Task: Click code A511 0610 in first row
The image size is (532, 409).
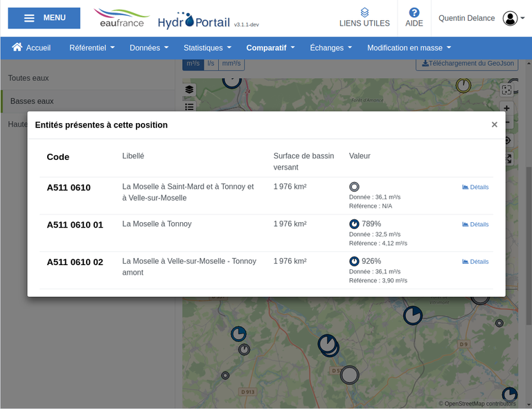Action: point(69,188)
